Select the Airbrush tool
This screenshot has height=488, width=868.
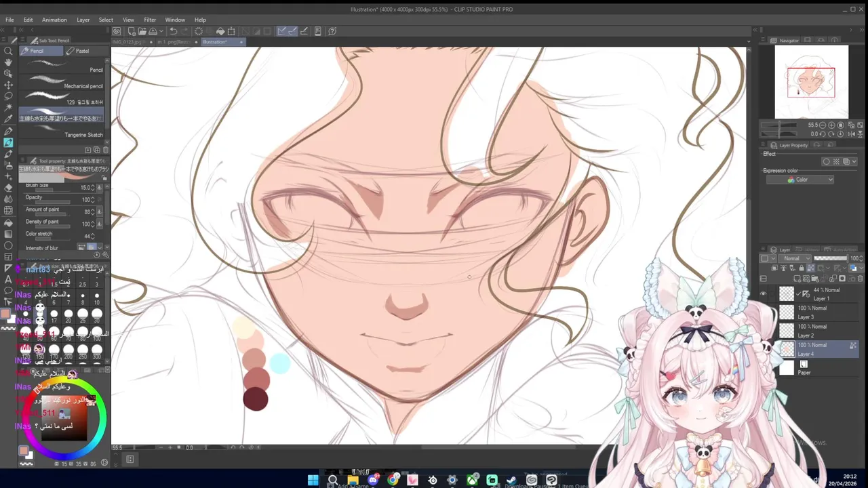point(8,165)
